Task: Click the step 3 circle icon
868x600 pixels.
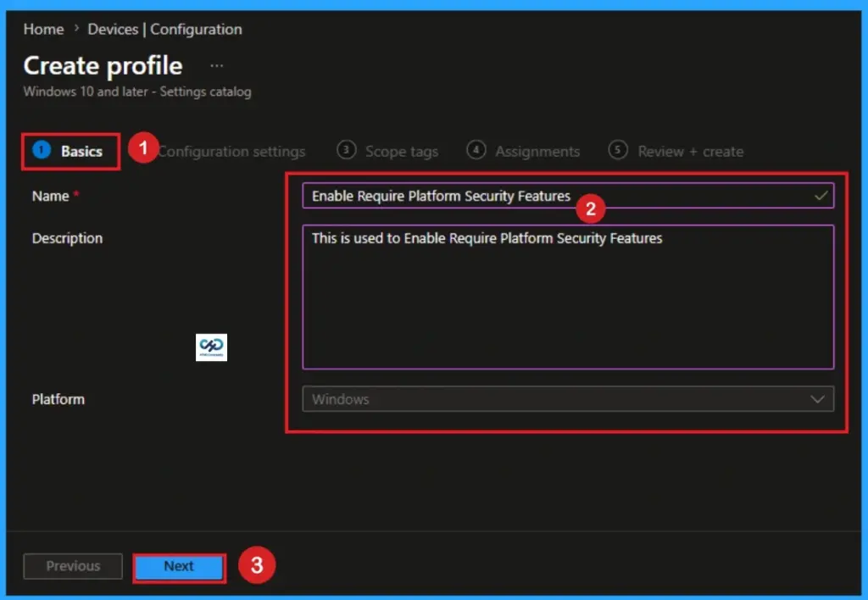Action: tap(347, 150)
